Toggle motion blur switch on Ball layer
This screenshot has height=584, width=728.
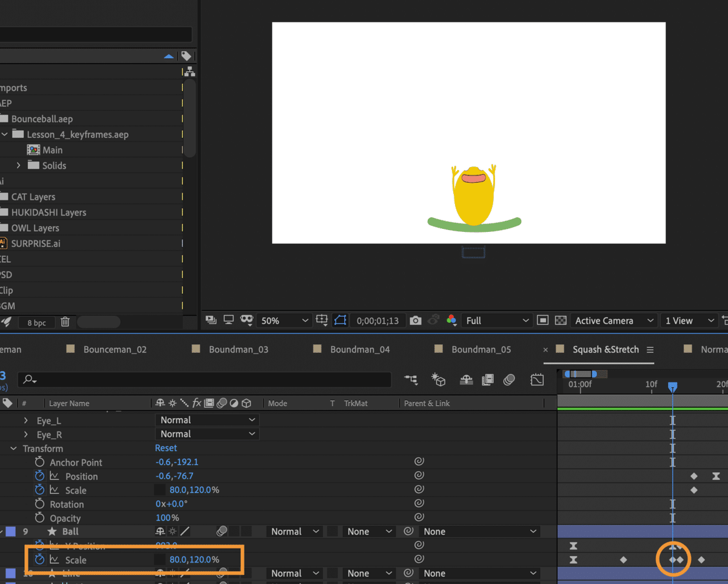click(221, 531)
